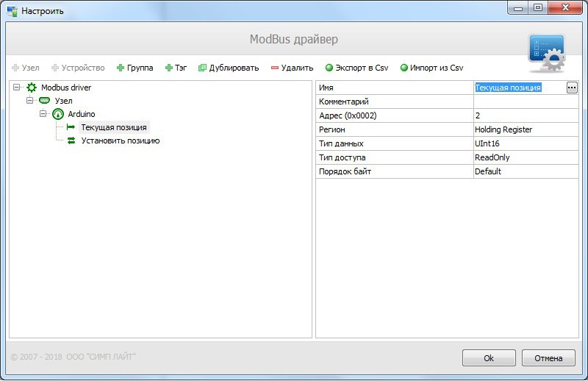The image size is (588, 381).
Task: Collapse the Arduino tree node
Action: (43, 114)
